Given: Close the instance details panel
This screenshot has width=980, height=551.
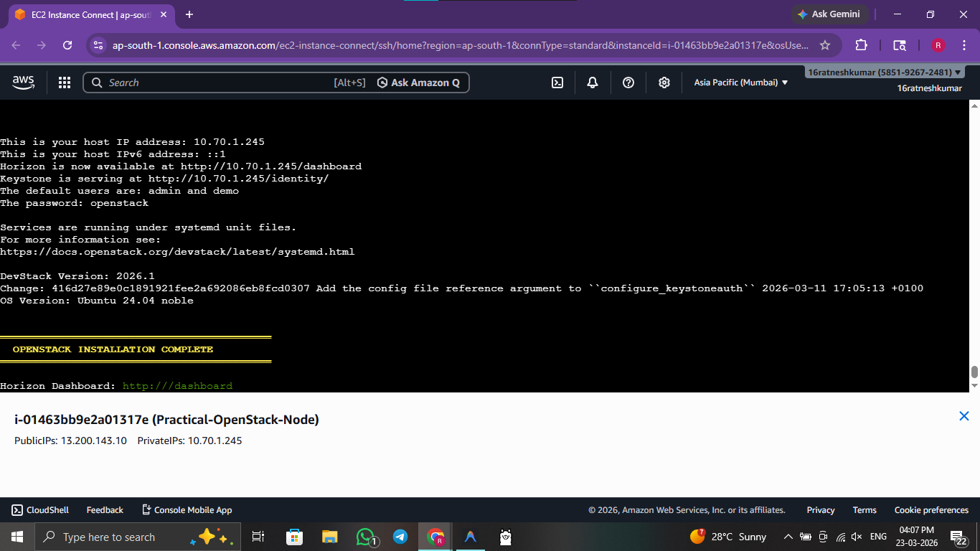Looking at the screenshot, I should coord(964,416).
